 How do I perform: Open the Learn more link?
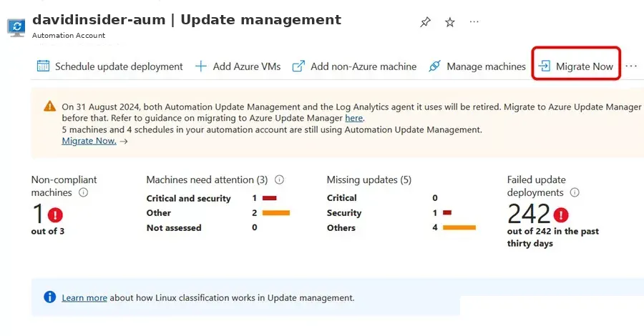[x=84, y=298]
